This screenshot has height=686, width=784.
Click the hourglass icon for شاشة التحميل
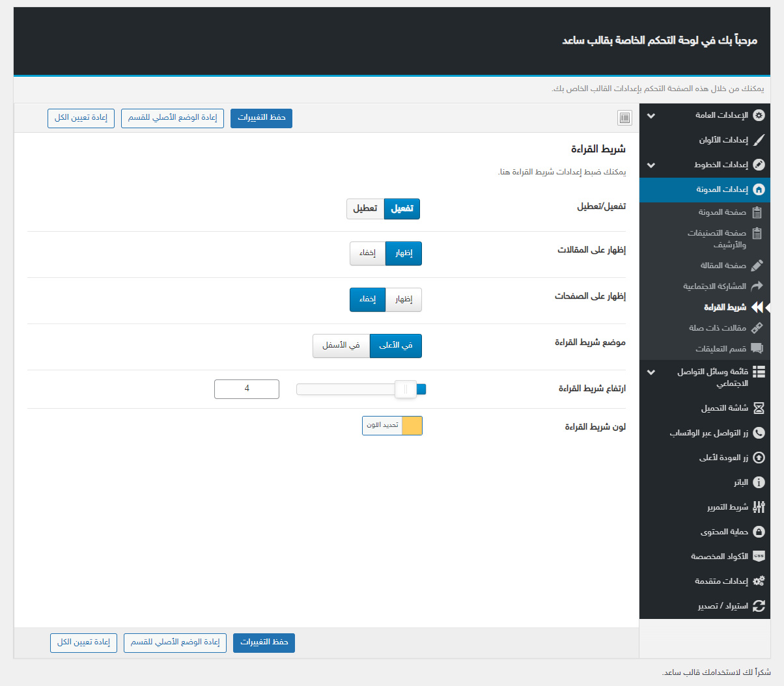759,408
